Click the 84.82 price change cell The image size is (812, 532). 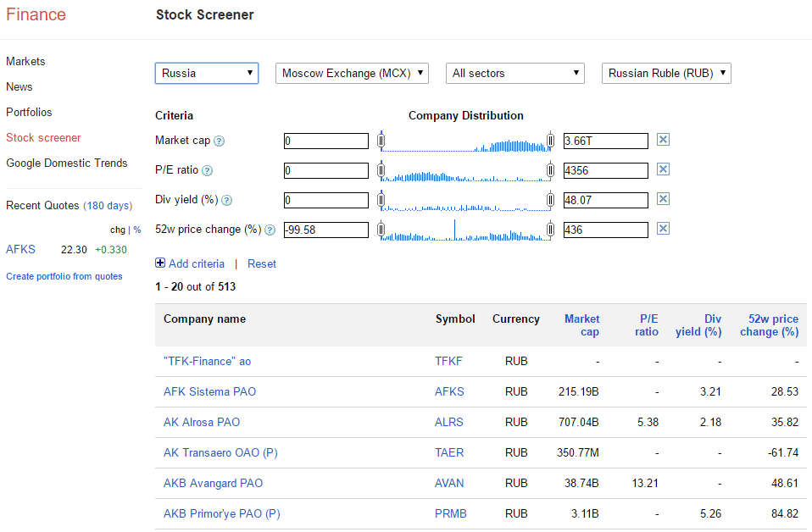click(785, 514)
